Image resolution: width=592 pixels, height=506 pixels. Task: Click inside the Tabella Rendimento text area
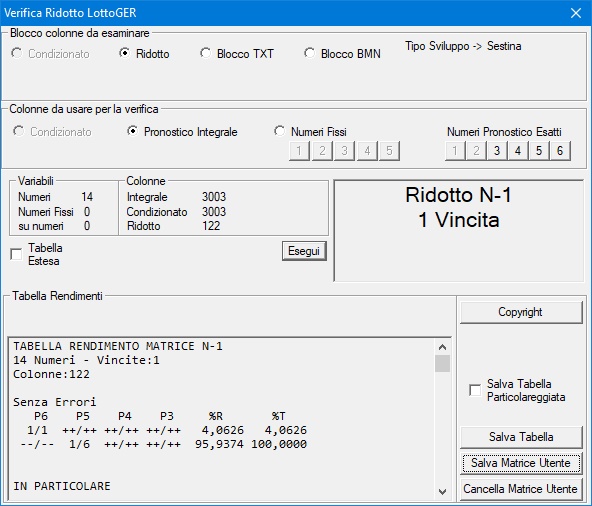pyautogui.click(x=222, y=419)
